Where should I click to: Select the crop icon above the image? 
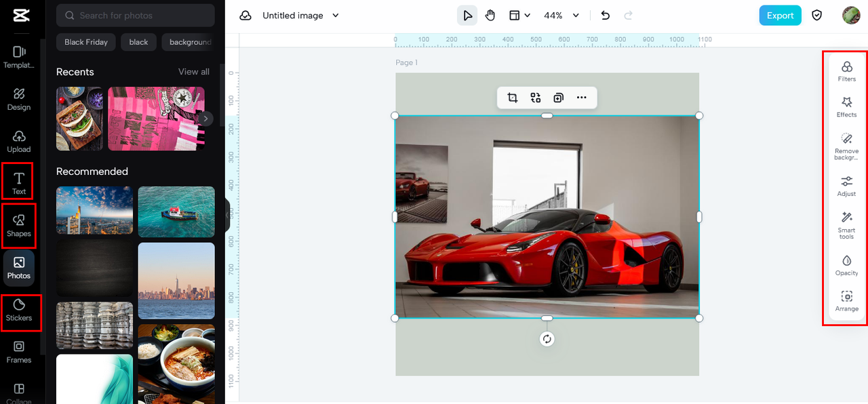[x=513, y=98]
